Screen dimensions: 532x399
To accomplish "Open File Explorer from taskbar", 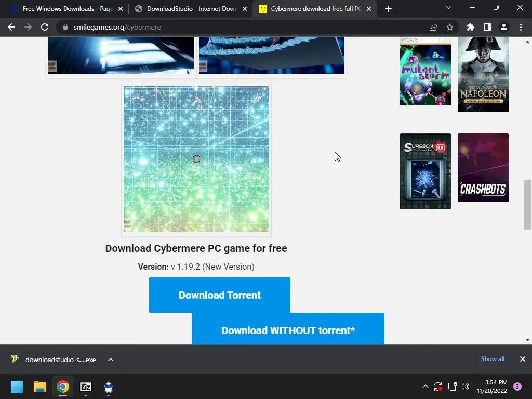I will point(39,387).
